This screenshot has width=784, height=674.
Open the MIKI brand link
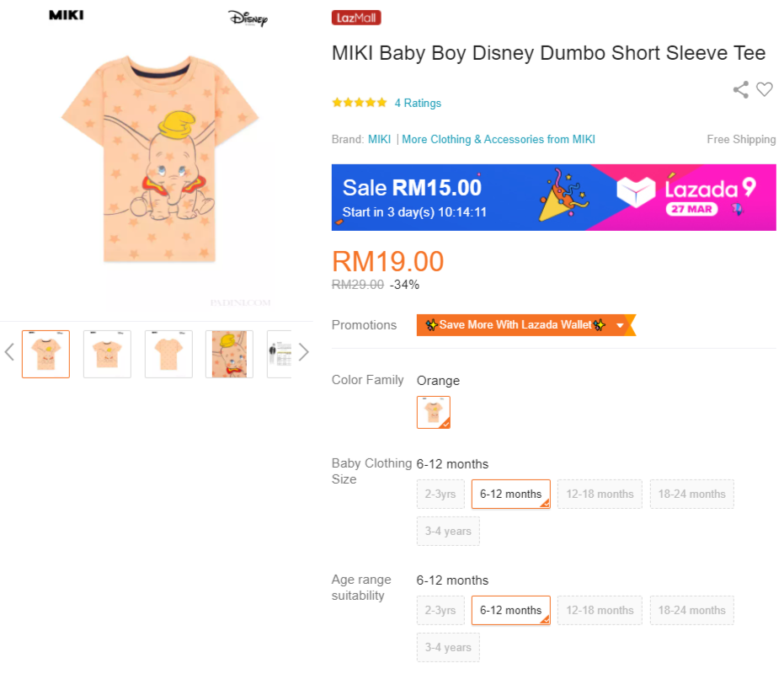[380, 140]
